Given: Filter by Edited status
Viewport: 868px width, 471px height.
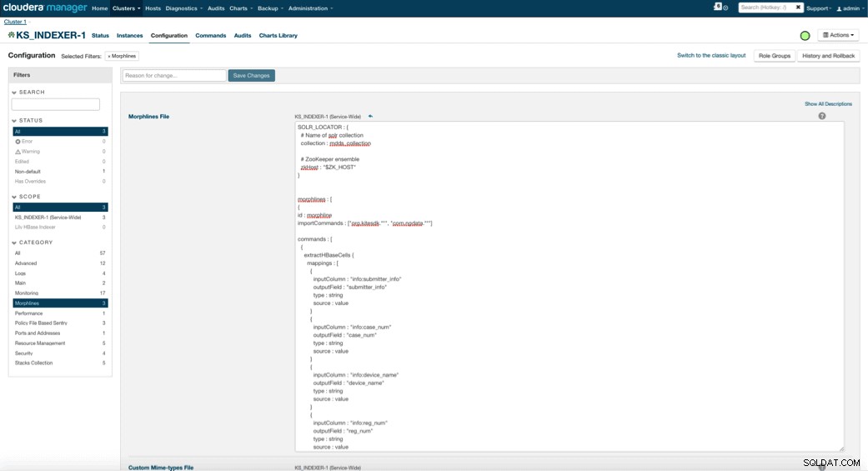Looking at the screenshot, I should point(60,161).
